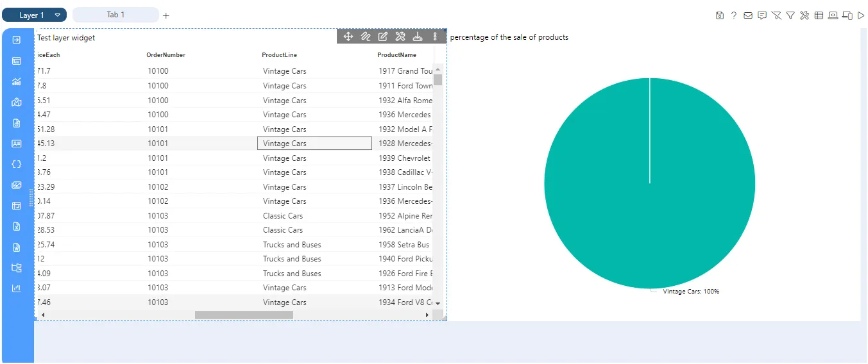The width and height of the screenshot is (868, 364).
Task: Click the pie chart title text
Action: [509, 37]
